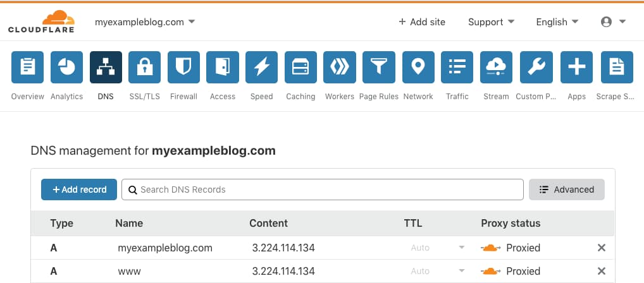Screen dimensions: 644x283
Task: Open the account profile menu
Action: [613, 22]
